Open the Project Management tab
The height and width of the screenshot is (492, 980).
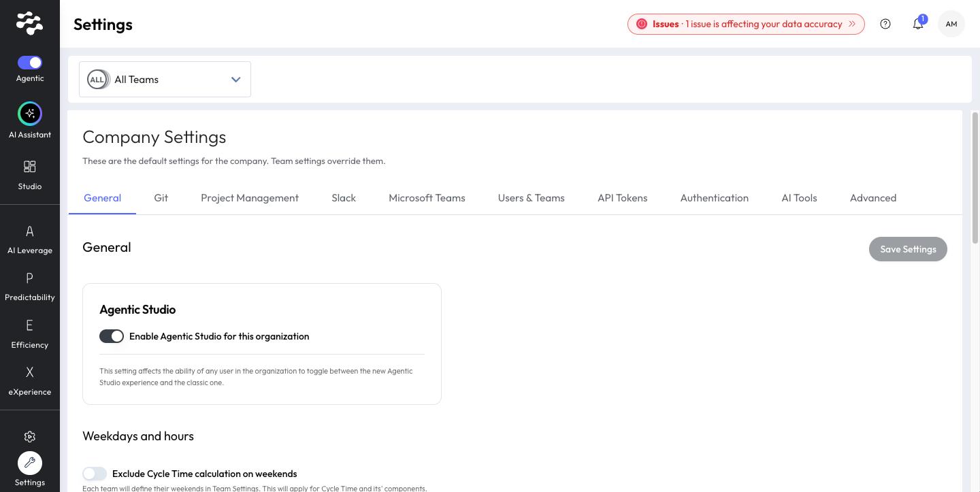[250, 198]
